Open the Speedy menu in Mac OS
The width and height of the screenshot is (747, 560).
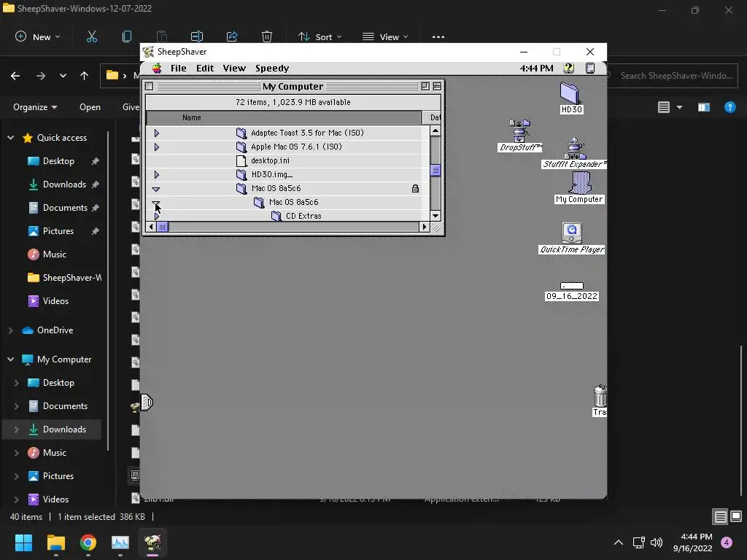pos(272,68)
